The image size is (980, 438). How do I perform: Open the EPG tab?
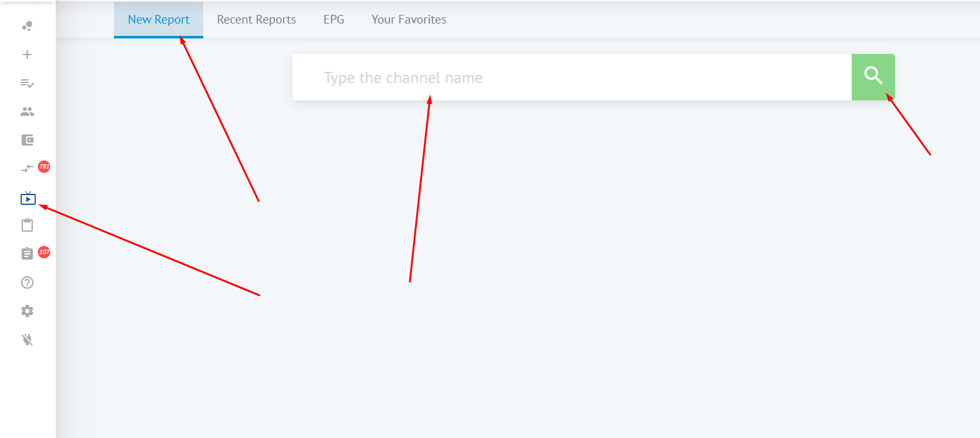click(334, 20)
